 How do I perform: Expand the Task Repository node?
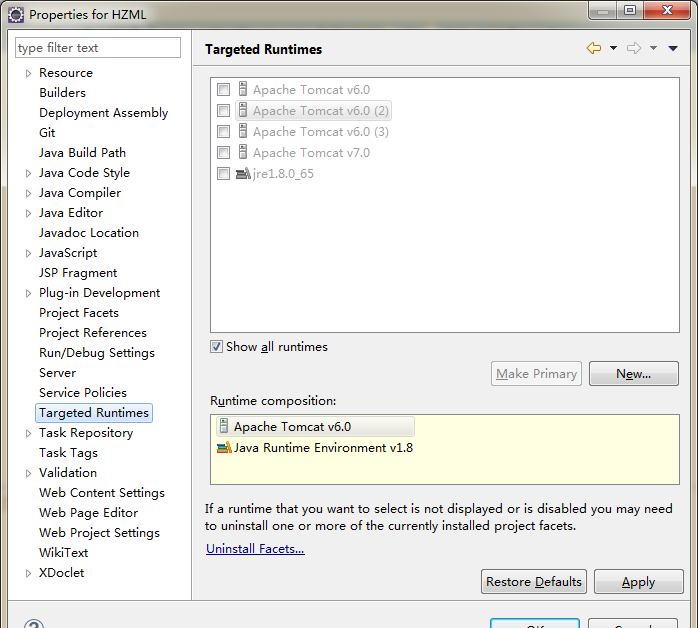(x=28, y=433)
